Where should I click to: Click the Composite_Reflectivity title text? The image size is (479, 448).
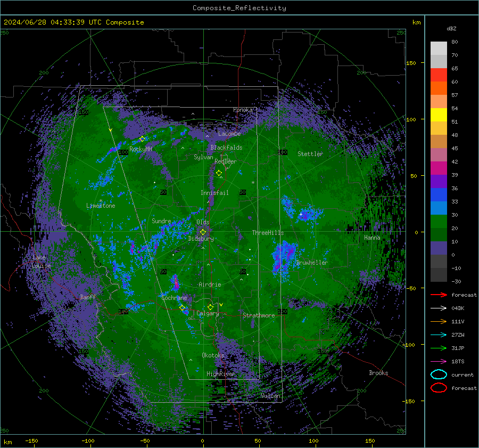(x=240, y=8)
